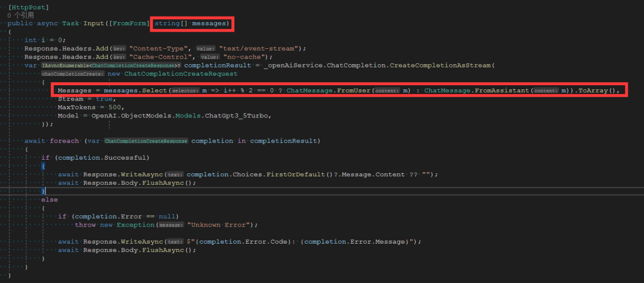644x283 pixels.
Task: Click the 'FirstOrDefault()' call
Action: click(x=299, y=175)
